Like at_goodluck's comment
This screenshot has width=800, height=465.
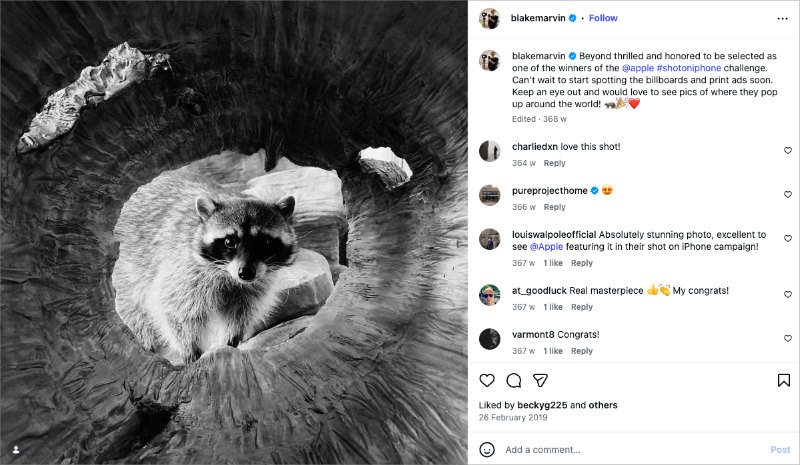[x=787, y=294]
